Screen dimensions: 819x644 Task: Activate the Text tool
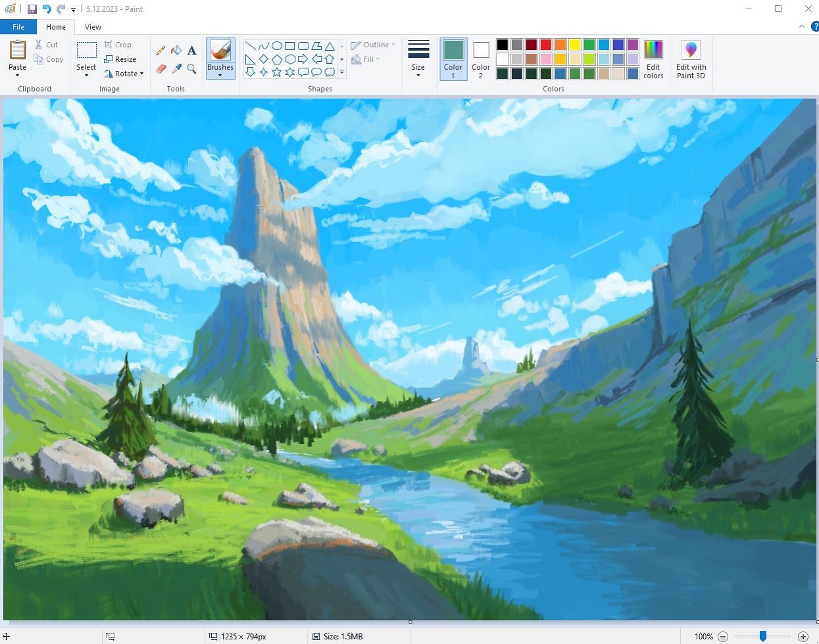(x=191, y=51)
